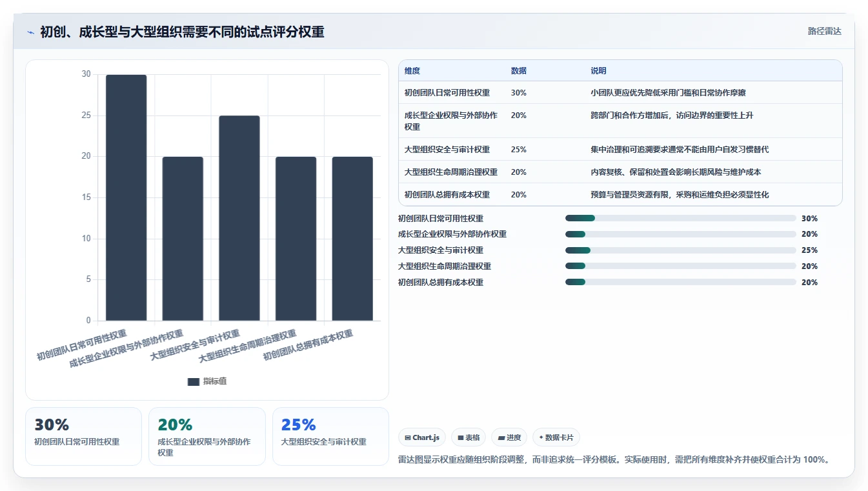Click description 小团队更应优先降低采用门槛和日常协作摩擦
This screenshot has width=868, height=491.
[x=668, y=93]
